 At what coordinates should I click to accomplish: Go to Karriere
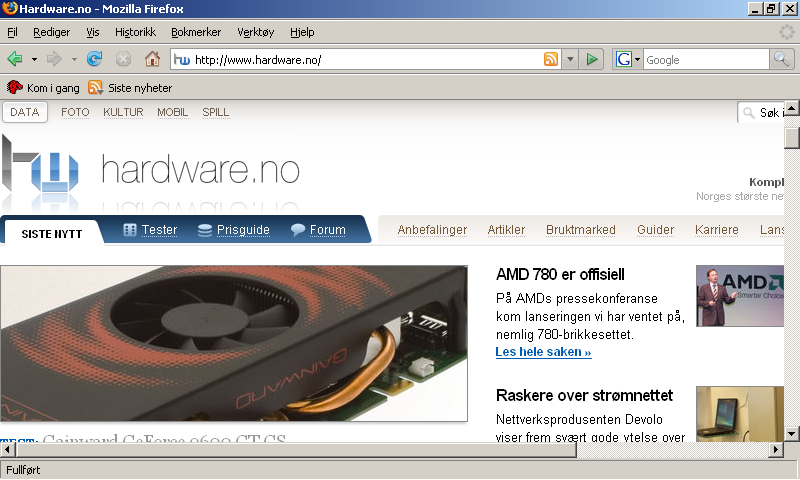pos(716,230)
